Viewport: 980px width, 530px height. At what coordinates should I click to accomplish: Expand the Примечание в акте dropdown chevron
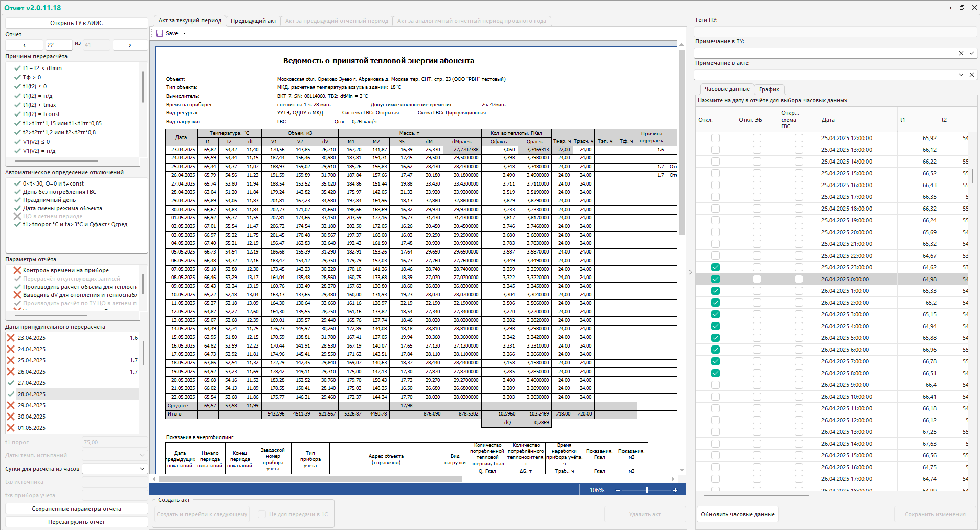(x=961, y=75)
